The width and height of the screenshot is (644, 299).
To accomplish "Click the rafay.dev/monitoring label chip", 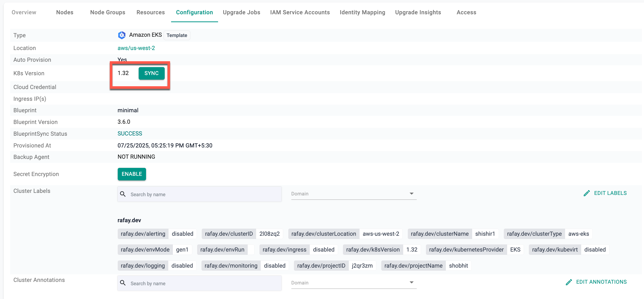I will (245, 266).
